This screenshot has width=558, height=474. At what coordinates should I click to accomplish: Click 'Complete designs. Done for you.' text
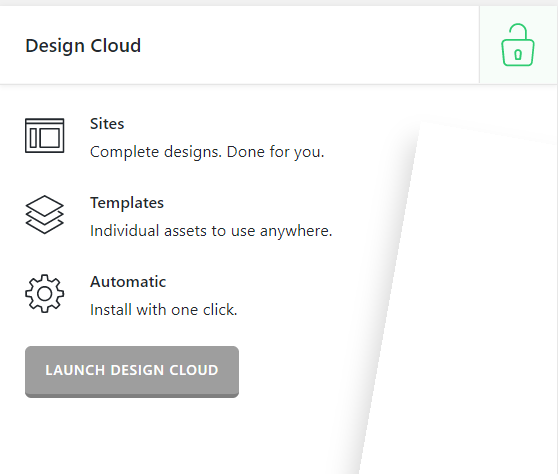pos(207,152)
